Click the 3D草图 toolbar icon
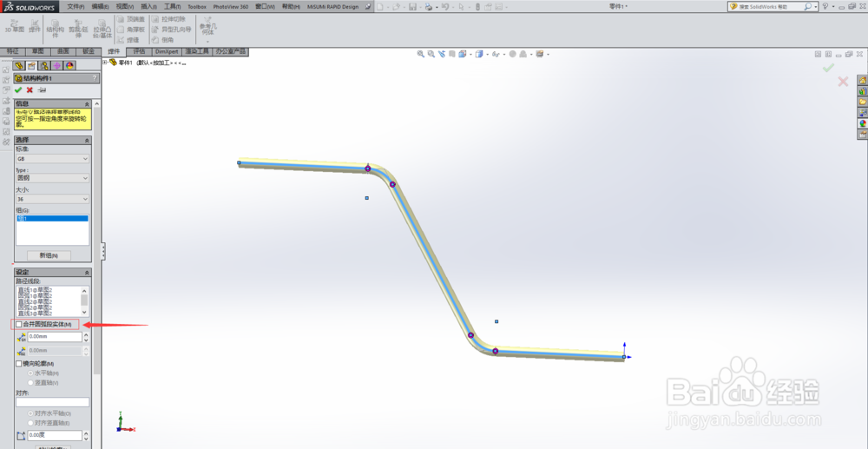The image size is (868, 449). click(15, 25)
